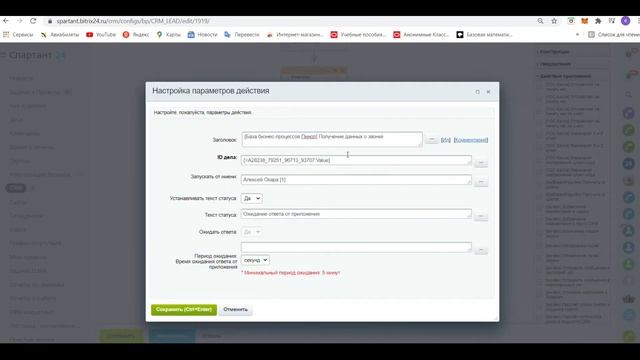This screenshot has height=360, width=640.
Task: Open the disabled Ожидать ответа dropdown
Action: pos(251,232)
